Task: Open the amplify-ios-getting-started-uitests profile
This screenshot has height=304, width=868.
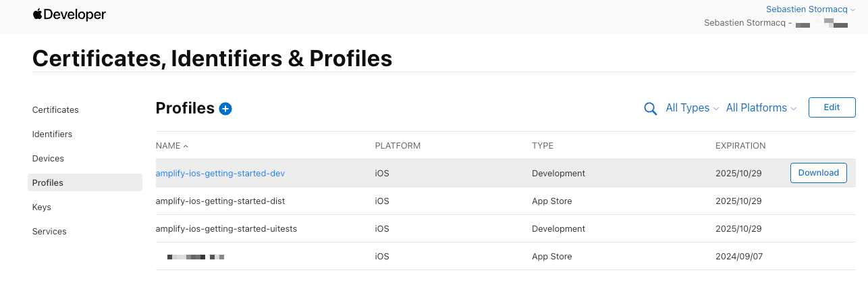Action: click(226, 229)
